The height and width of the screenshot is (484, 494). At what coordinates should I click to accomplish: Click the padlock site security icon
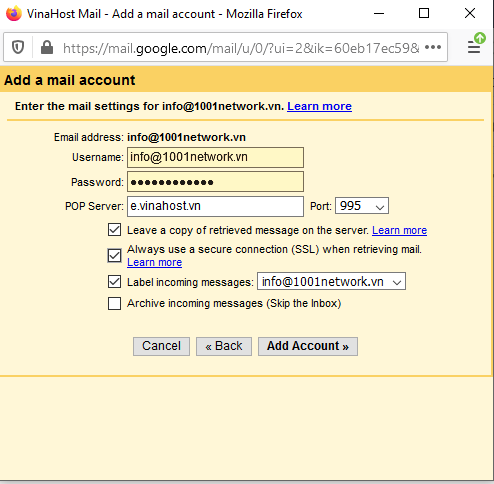(47, 47)
